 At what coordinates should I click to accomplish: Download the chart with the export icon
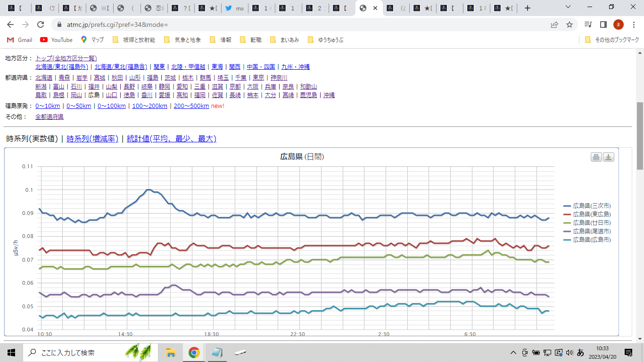pos(609,157)
